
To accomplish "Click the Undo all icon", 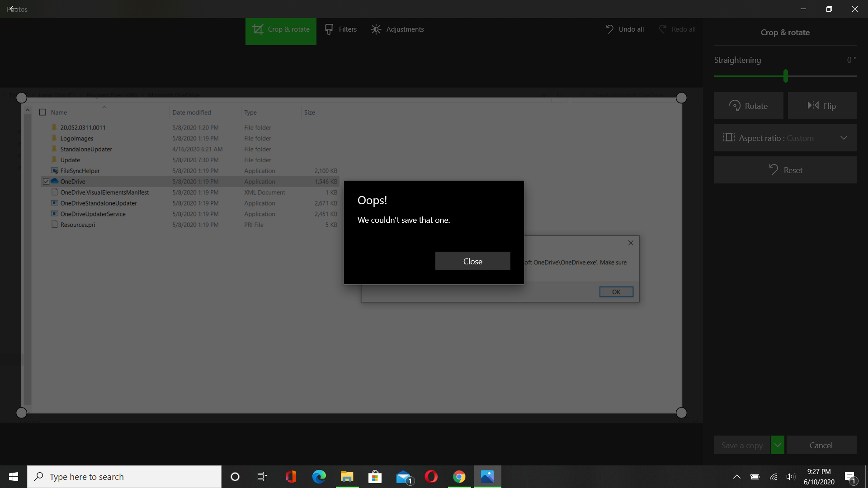I will click(610, 29).
